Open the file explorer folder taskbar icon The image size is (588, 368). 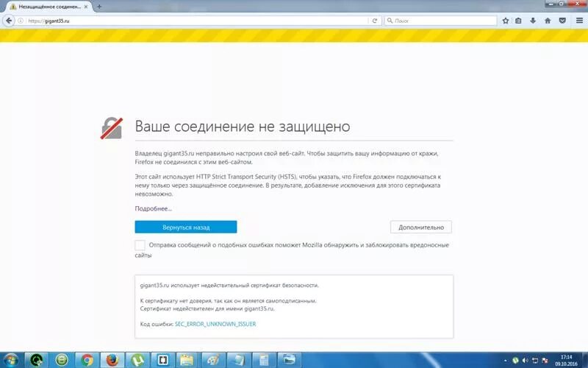[x=188, y=360]
